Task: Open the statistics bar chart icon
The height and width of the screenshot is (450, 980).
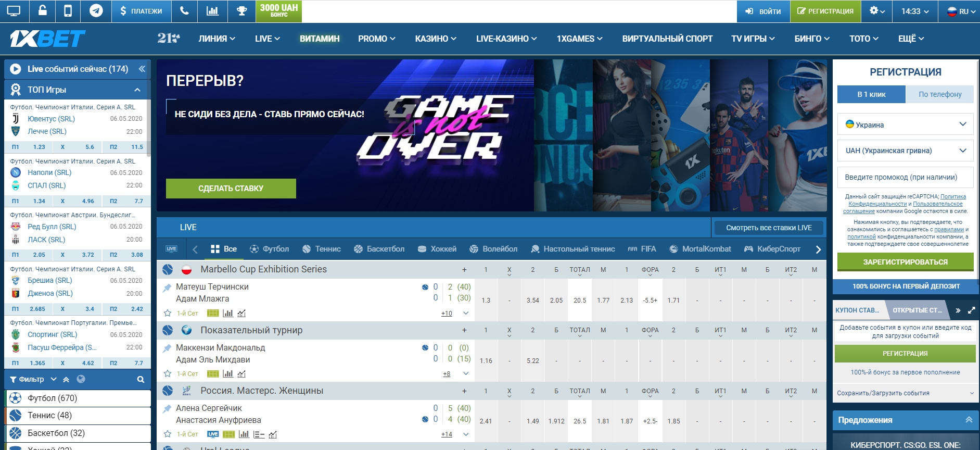Action: tap(212, 11)
